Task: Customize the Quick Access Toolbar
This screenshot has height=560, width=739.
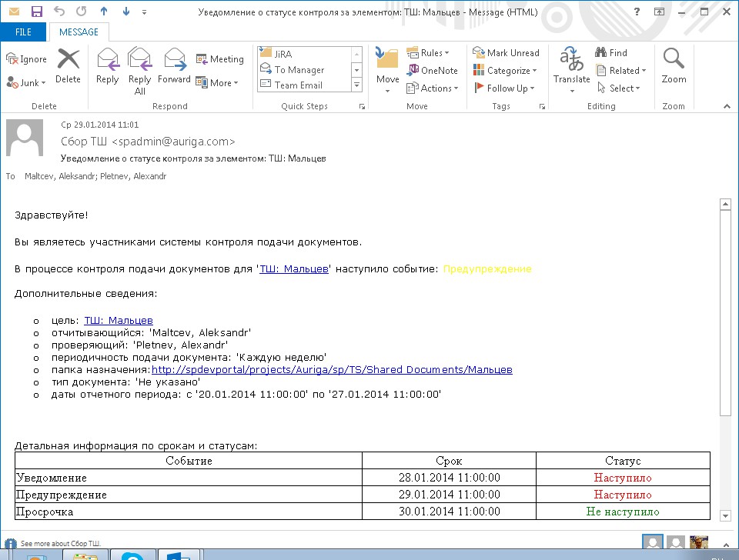Action: pos(144,12)
